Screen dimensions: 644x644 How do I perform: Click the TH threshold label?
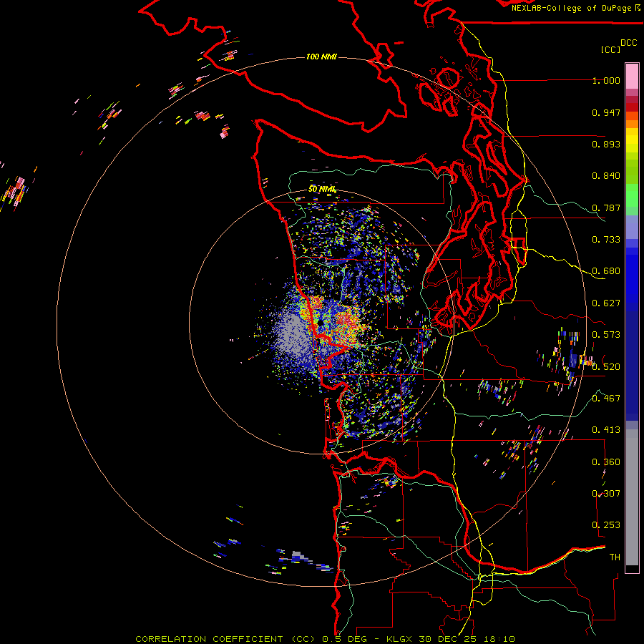[615, 557]
